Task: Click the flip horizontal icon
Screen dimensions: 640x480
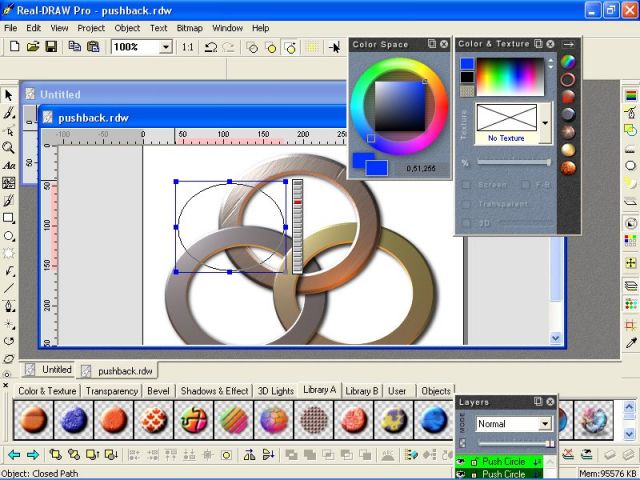Action: pyautogui.click(x=249, y=454)
